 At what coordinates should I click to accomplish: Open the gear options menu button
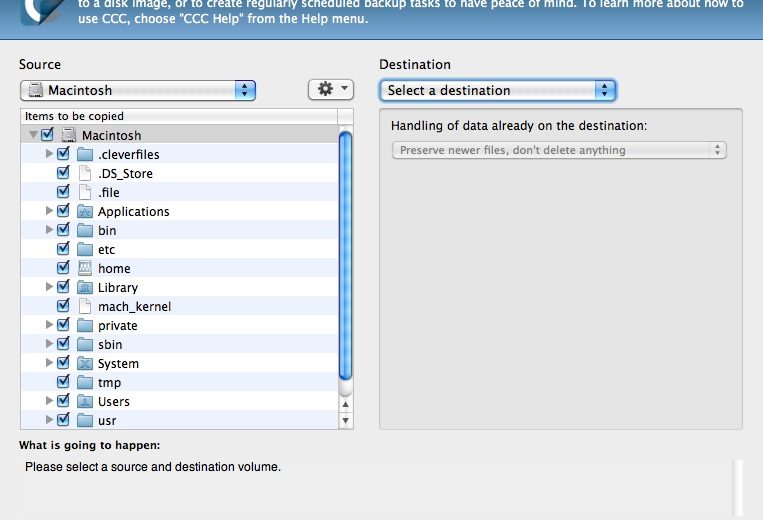331,90
